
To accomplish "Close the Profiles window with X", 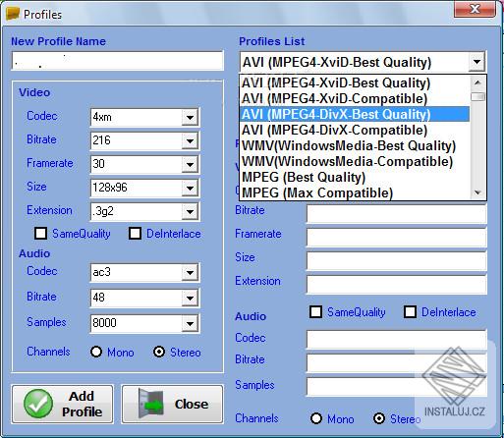I will click(x=475, y=9).
